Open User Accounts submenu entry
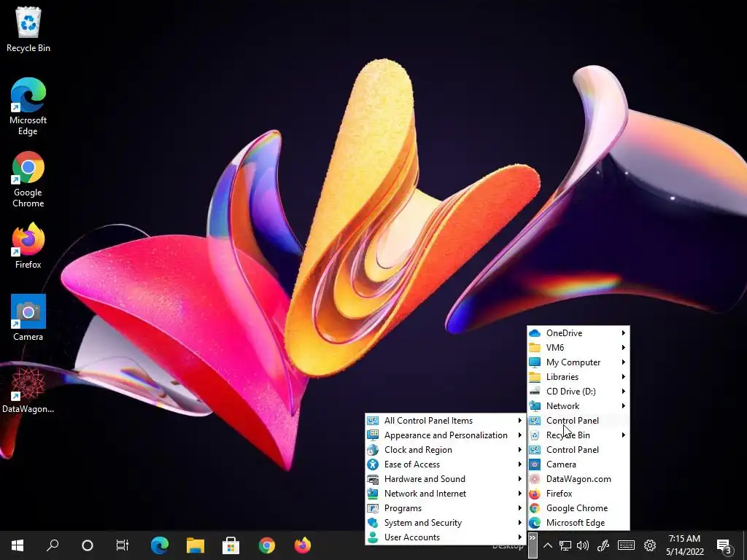747x560 pixels. (445, 537)
